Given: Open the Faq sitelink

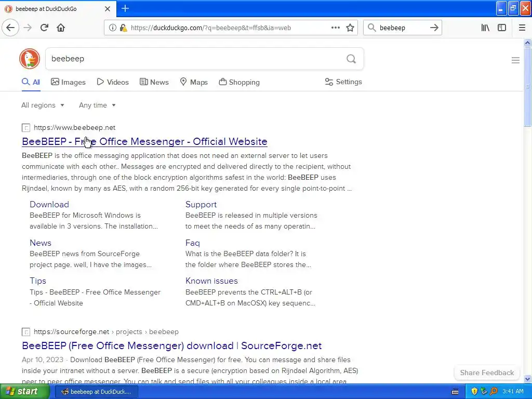Looking at the screenshot, I should pos(192,243).
